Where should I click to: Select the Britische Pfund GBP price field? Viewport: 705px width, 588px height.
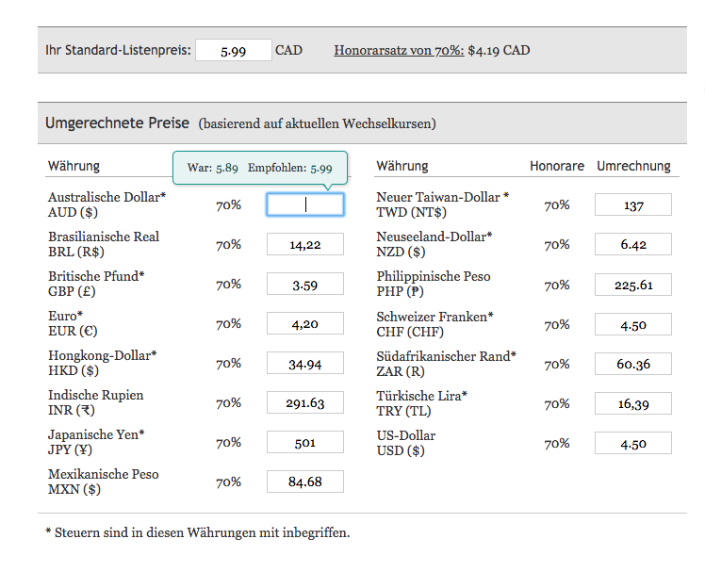(x=304, y=285)
